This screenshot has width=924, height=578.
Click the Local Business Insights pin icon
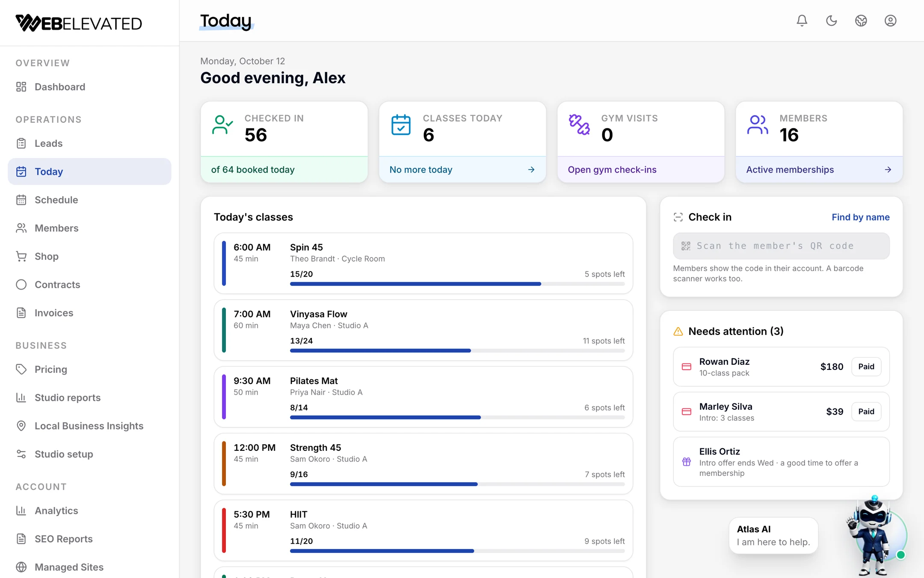[21, 426]
